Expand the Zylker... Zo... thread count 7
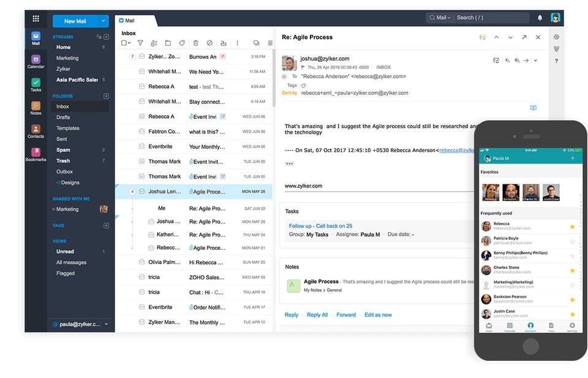Viewport: 588px width, 378px height. pos(132,57)
